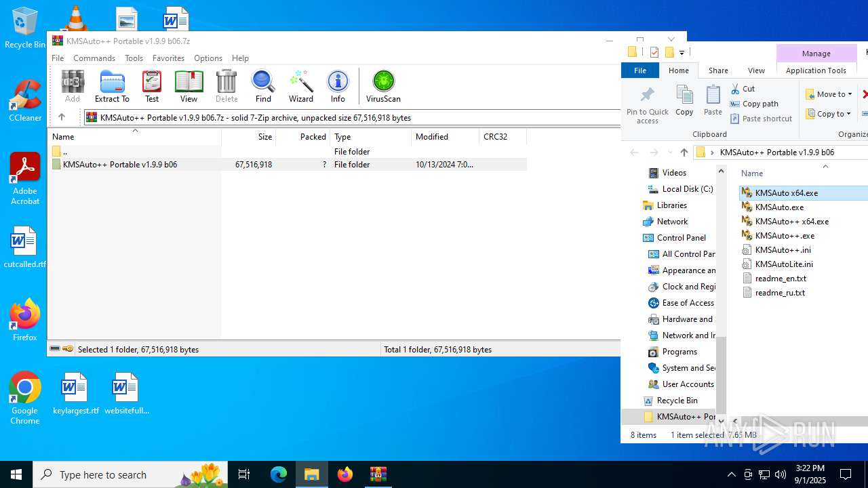Screen dimensions: 868x488
Task: Open the CCleaner desktop shortcut
Action: tap(25, 100)
